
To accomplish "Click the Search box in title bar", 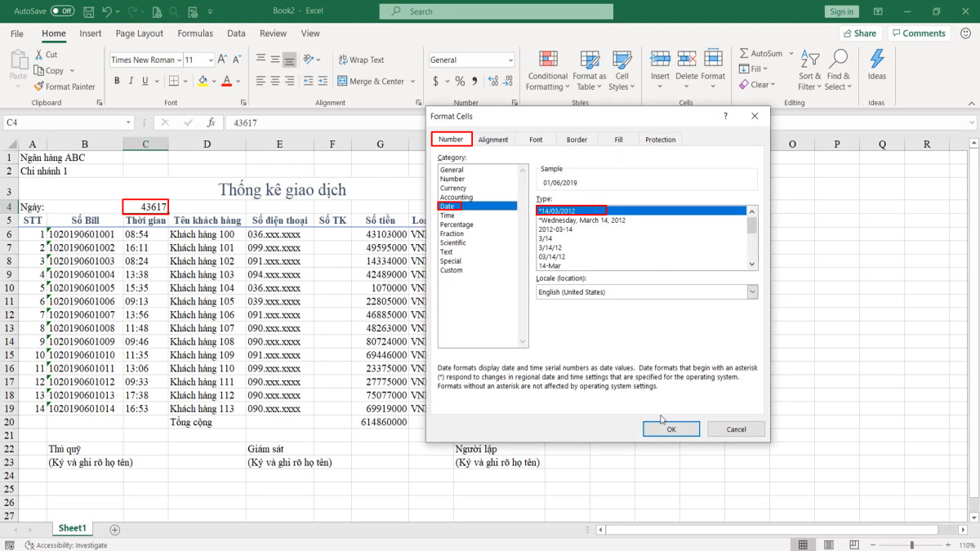I will click(496, 11).
